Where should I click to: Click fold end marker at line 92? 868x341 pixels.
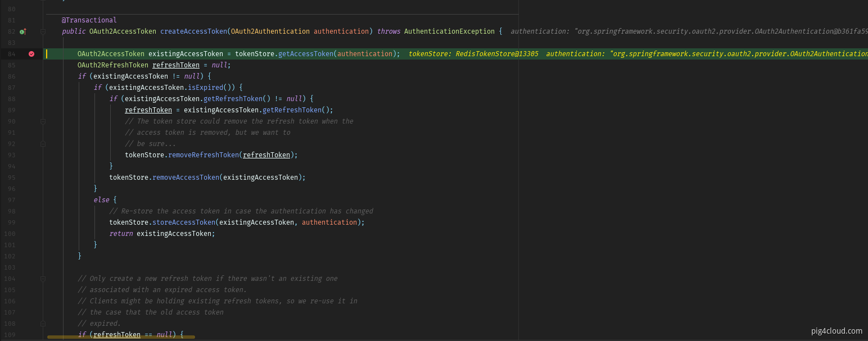pos(43,144)
